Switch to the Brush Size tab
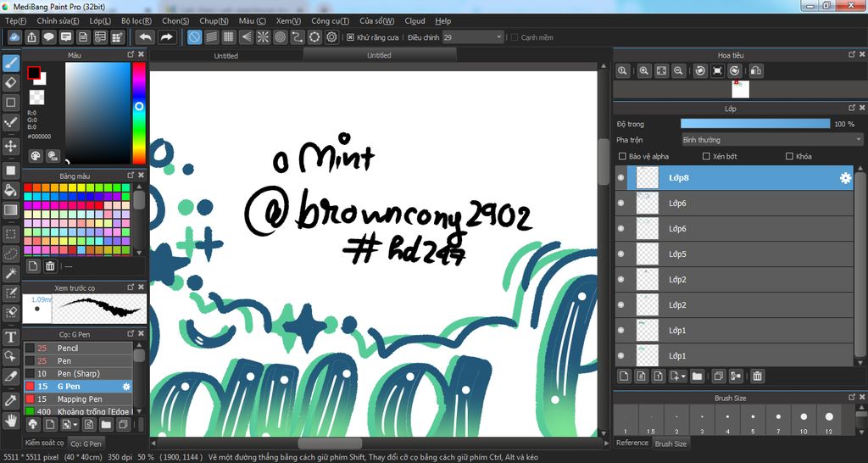Viewport: 868px width, 463px height. [x=670, y=443]
